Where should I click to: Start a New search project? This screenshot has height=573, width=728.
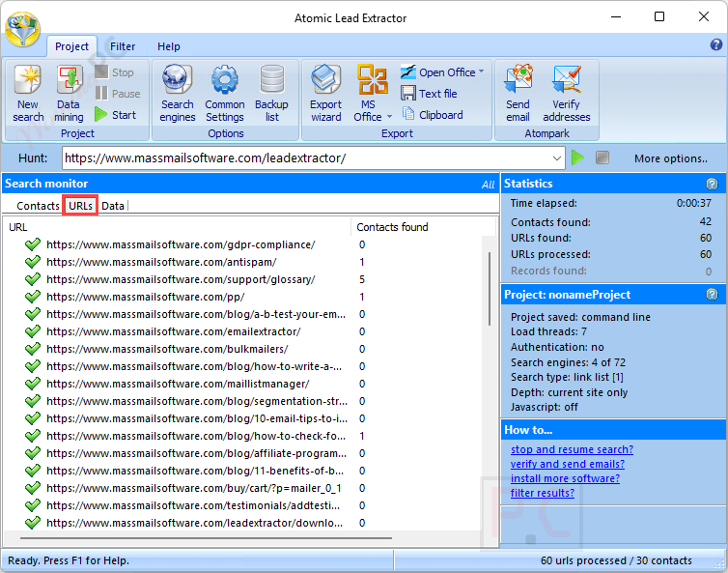pyautogui.click(x=28, y=94)
